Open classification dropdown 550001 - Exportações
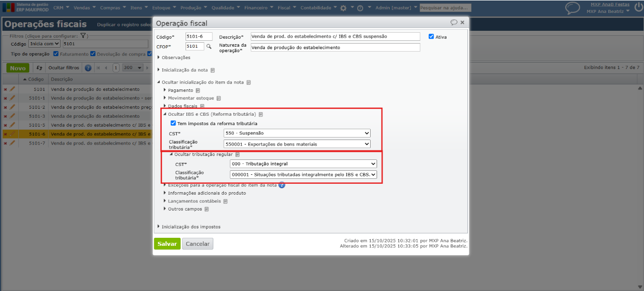 (x=297, y=144)
